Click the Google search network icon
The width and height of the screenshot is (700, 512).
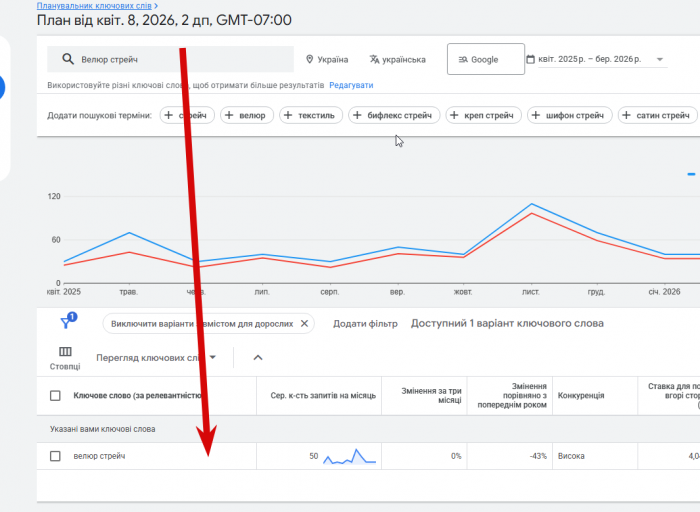[463, 59]
